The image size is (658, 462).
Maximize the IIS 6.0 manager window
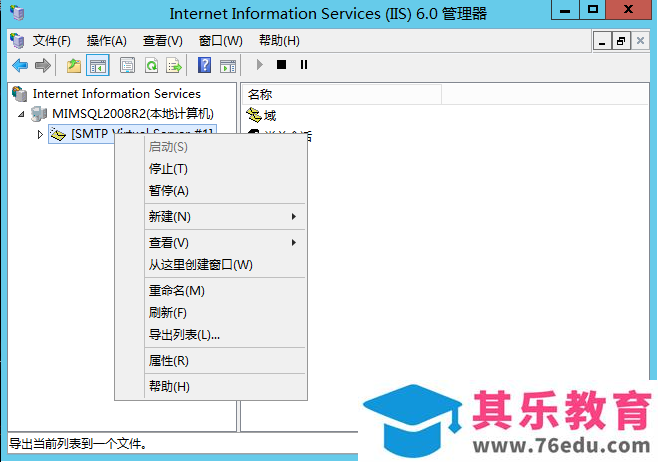[x=593, y=10]
